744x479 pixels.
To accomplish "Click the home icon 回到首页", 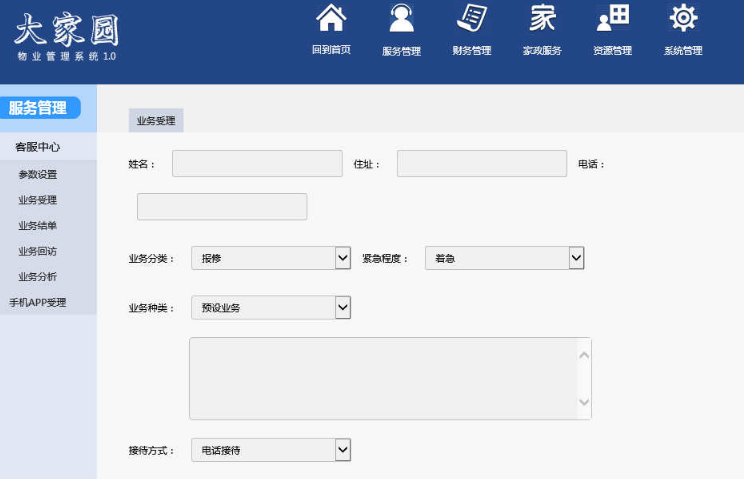I will tap(331, 20).
